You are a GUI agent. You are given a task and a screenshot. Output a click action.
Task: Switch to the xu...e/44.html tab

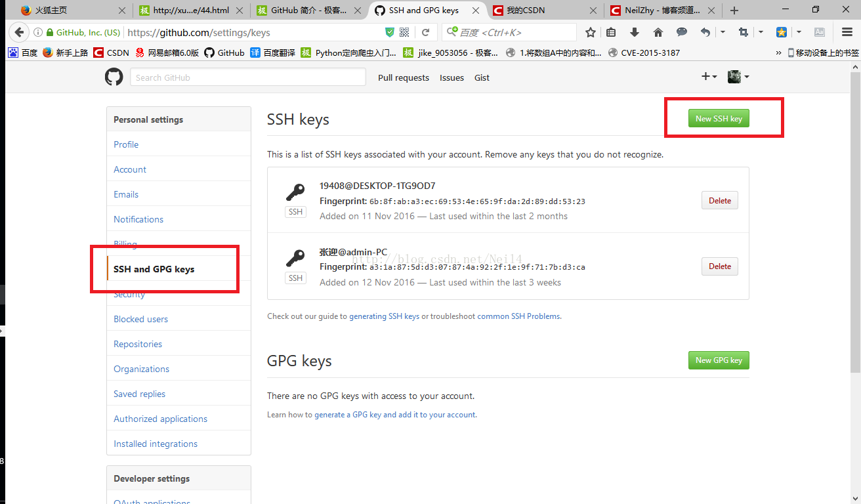tap(190, 10)
